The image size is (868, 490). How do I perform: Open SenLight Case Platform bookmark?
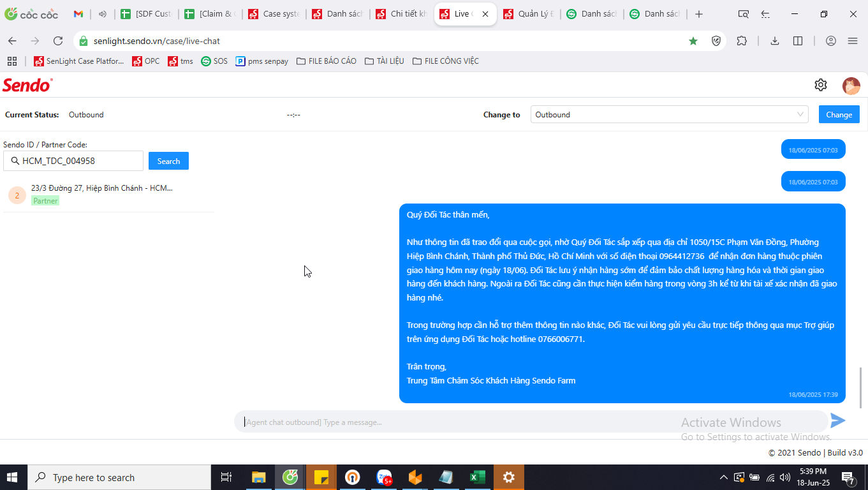[79, 61]
